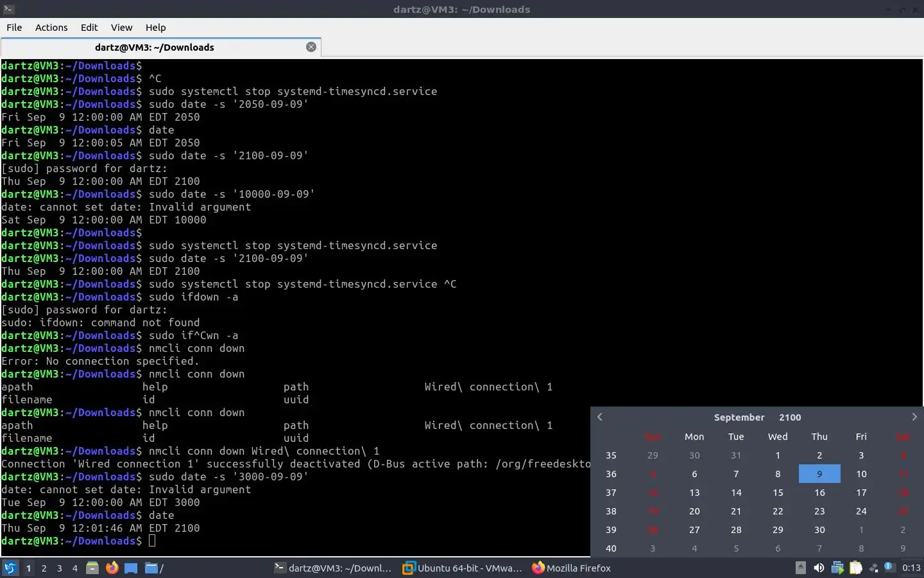Switch to workspace 3
924x578 pixels.
(59, 568)
